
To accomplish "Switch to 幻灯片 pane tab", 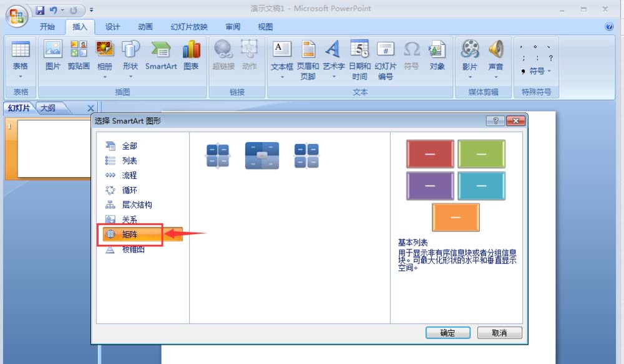I will pyautogui.click(x=19, y=108).
